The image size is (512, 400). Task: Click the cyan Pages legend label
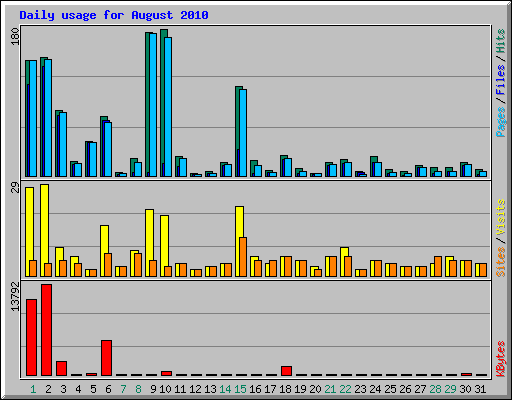[x=501, y=122]
